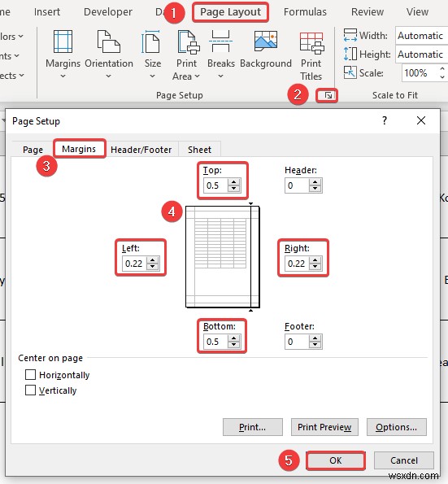Click the Footer value input field
The height and width of the screenshot is (484, 448).
298,342
